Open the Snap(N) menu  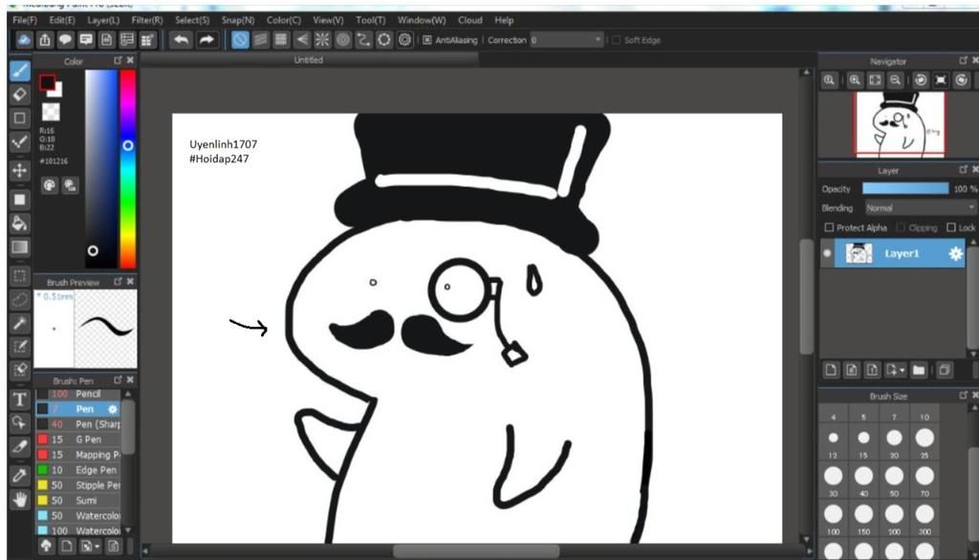[x=238, y=20]
